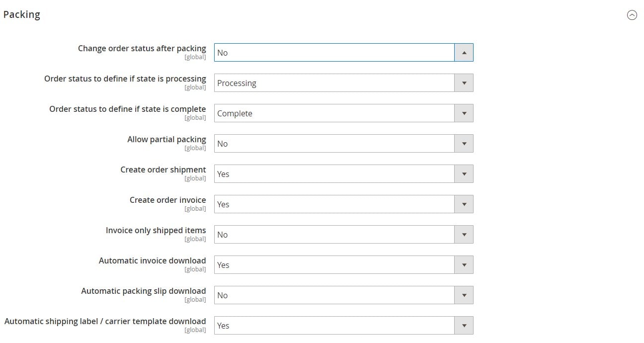Collapse the Packing section via circle chevron icon
This screenshot has width=644, height=343.
click(x=632, y=15)
